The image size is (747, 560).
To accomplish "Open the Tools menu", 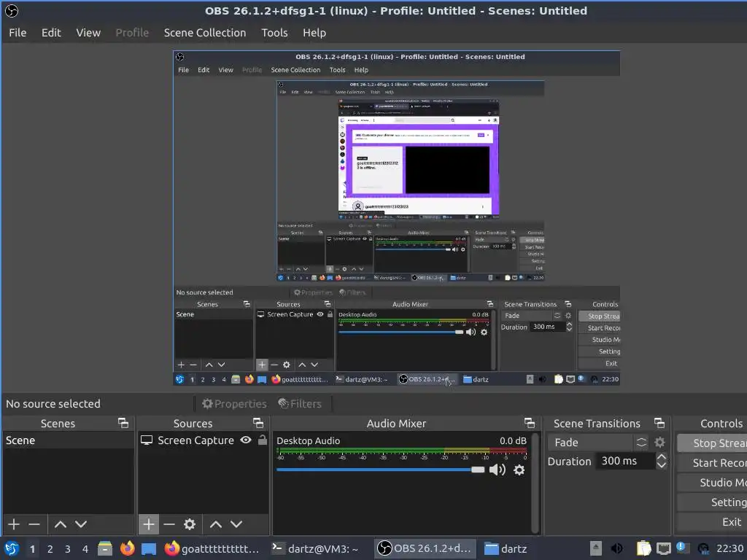I will [x=274, y=32].
